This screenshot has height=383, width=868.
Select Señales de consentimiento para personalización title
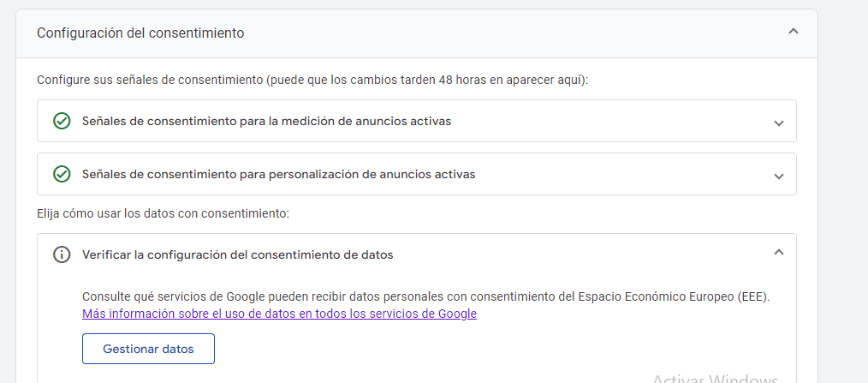[x=279, y=174]
